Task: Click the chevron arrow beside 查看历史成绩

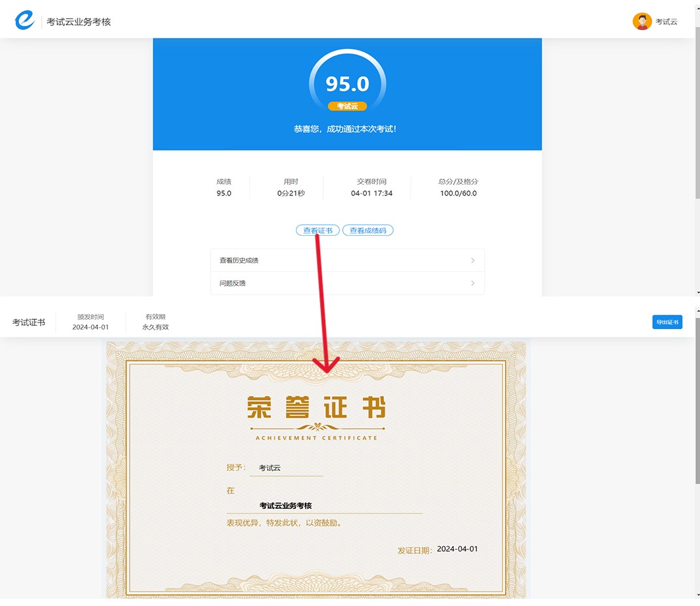Action: pos(473,261)
